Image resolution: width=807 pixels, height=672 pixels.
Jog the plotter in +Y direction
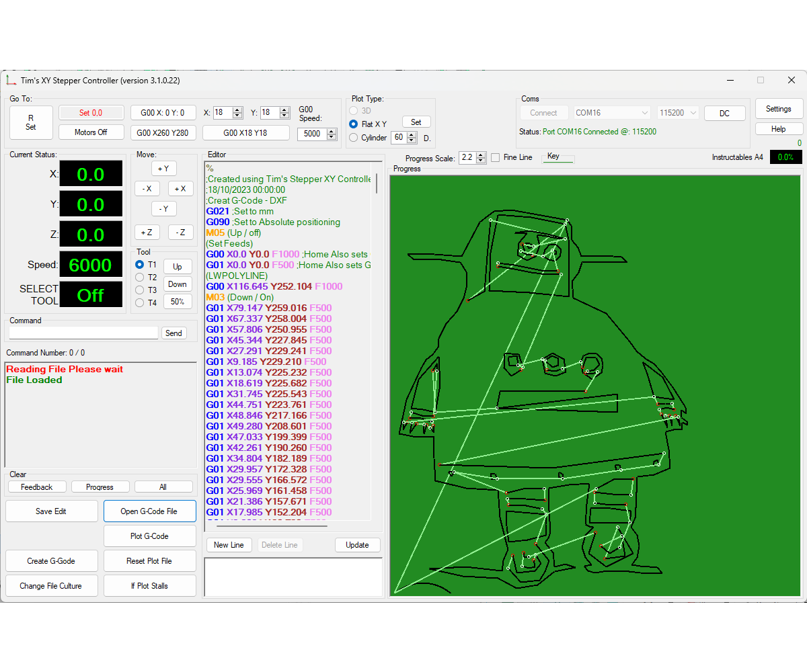tap(163, 168)
